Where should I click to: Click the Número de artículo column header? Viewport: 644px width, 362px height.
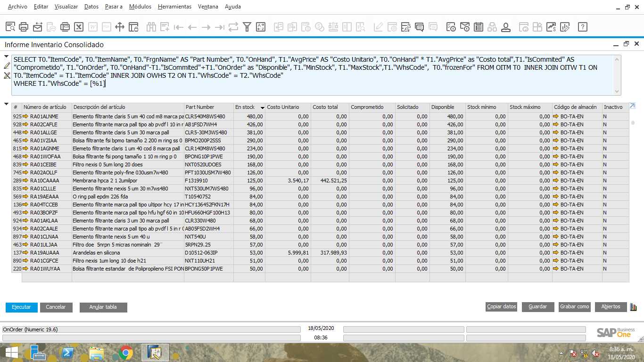(47, 107)
